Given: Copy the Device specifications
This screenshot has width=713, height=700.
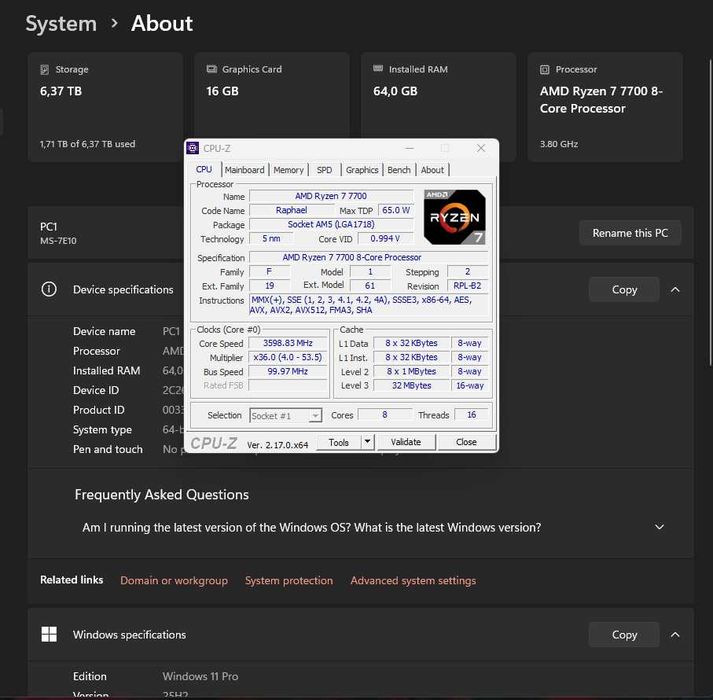Looking at the screenshot, I should coord(624,290).
